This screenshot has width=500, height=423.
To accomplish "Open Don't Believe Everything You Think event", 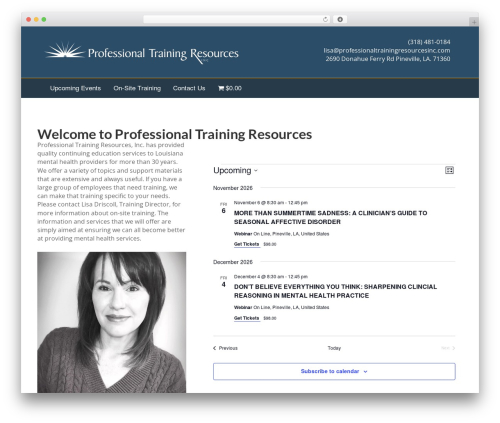I will click(x=335, y=291).
